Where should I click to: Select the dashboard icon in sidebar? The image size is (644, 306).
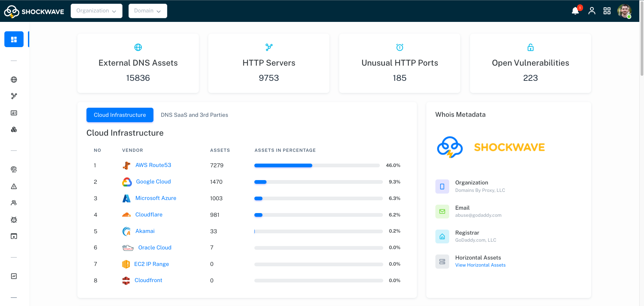pos(14,39)
